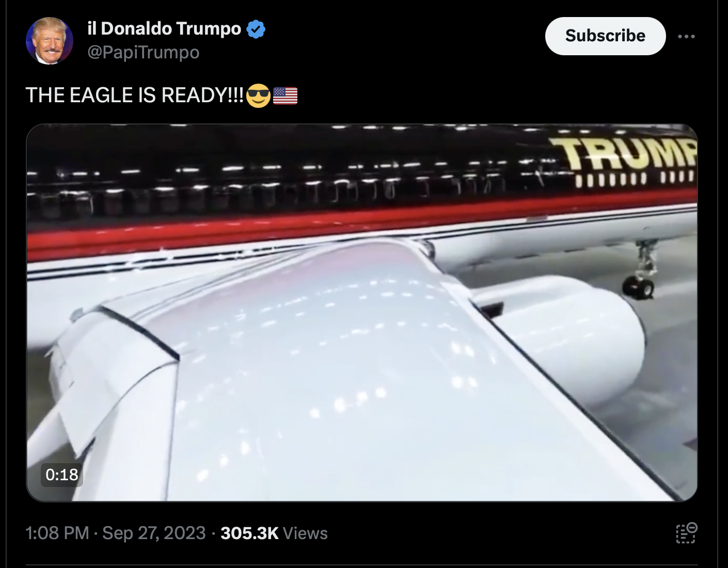Click the dashed document icon beside views
Screen dimensions: 728x568
[687, 533]
